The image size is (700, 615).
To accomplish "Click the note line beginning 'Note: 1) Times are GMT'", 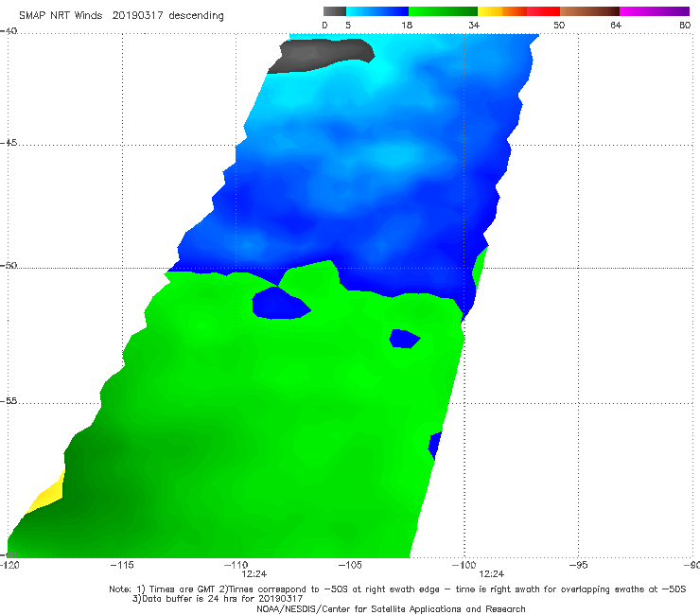I will coord(397,589).
